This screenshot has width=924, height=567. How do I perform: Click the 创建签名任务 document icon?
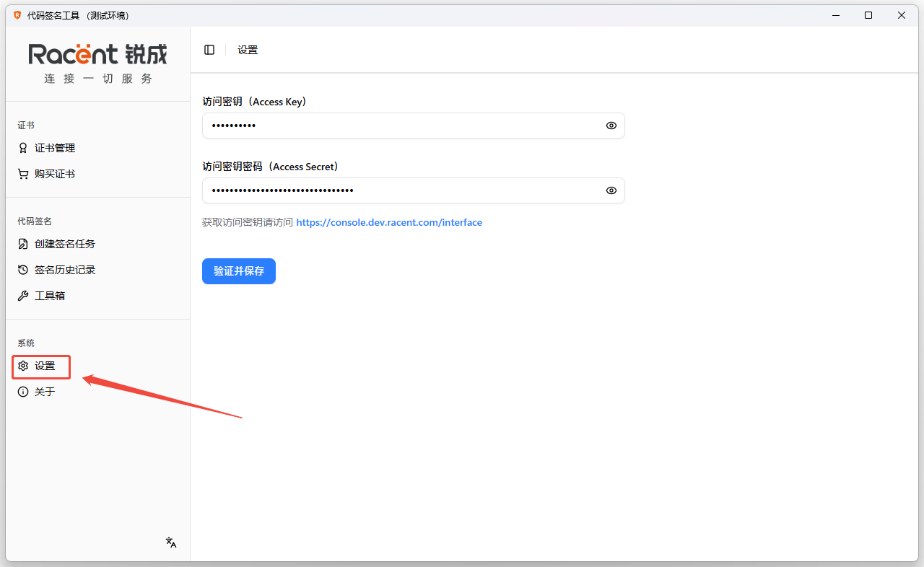[23, 244]
